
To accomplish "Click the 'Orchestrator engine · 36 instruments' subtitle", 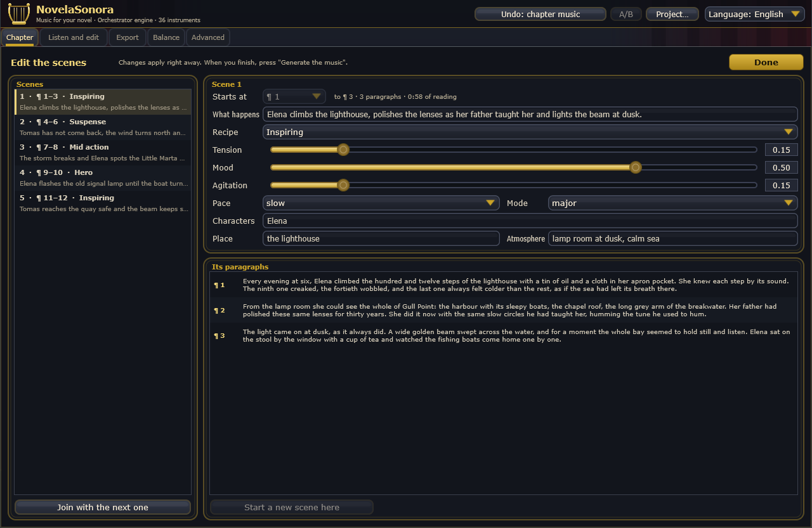I will coord(149,20).
